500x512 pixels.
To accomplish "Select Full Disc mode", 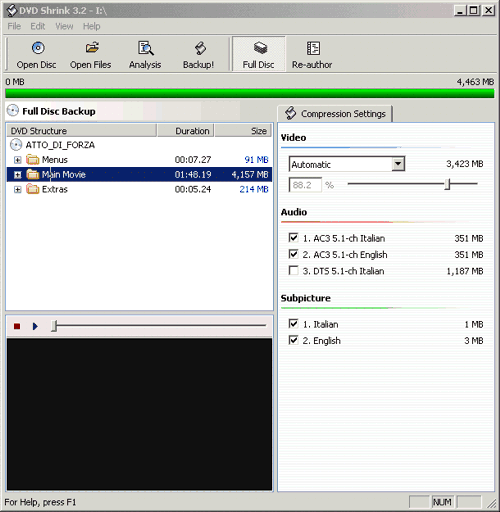I will [x=259, y=54].
